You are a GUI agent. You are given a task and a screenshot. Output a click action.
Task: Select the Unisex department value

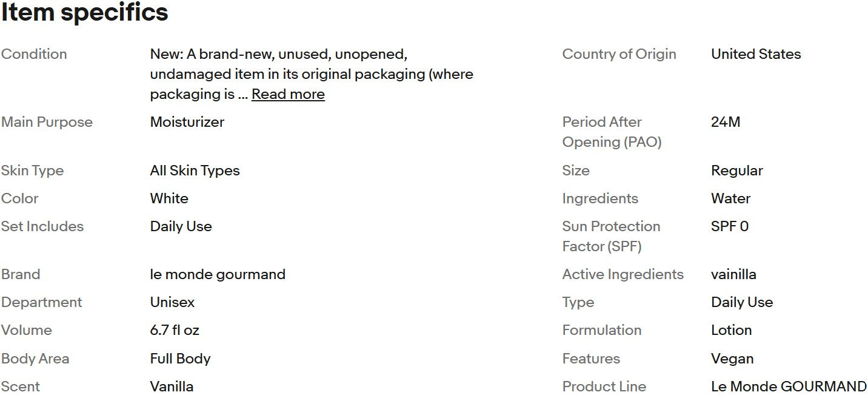point(172,302)
